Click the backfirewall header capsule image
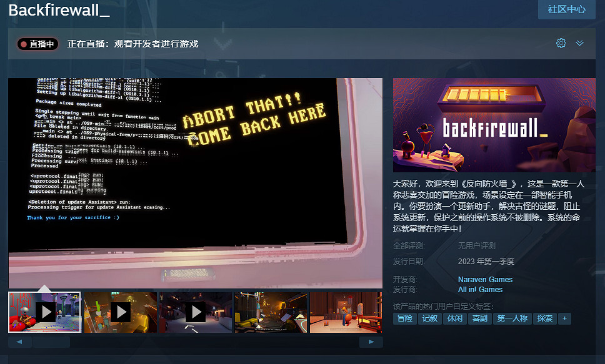 (x=494, y=125)
